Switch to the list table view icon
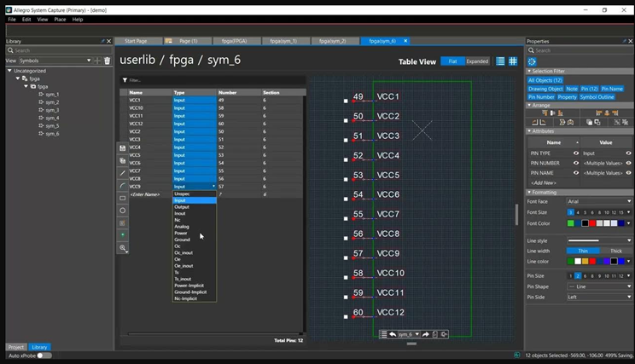The width and height of the screenshot is (635, 364). pos(500,61)
